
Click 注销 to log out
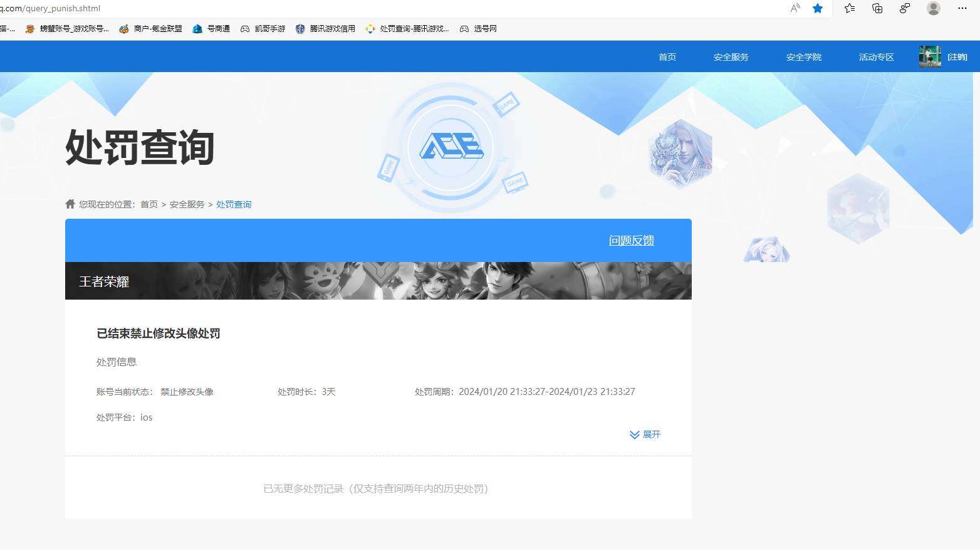coord(957,56)
